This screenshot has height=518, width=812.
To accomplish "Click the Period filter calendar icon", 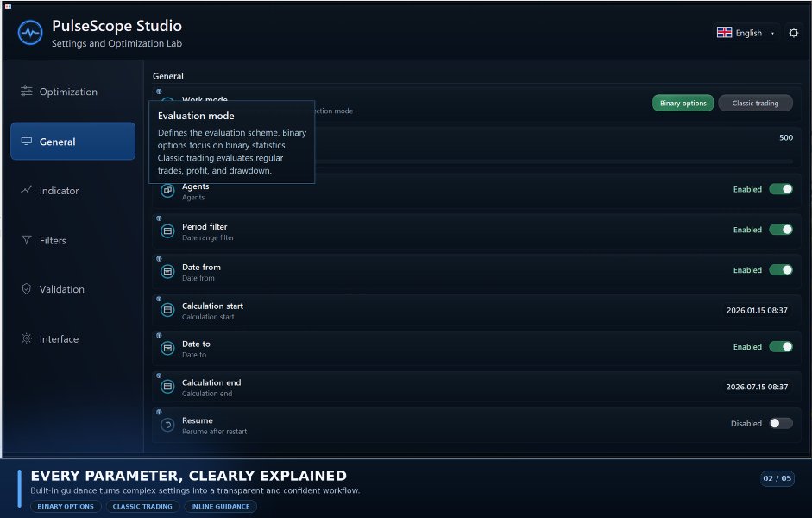I will (x=167, y=231).
